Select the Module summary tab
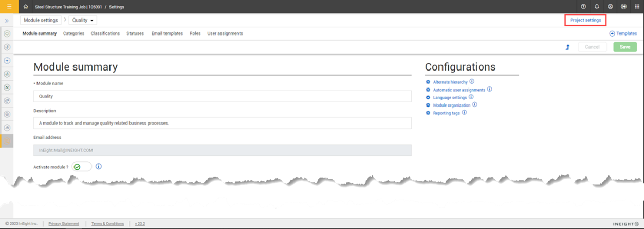Viewport: 644px width, 229px height. coord(40,33)
